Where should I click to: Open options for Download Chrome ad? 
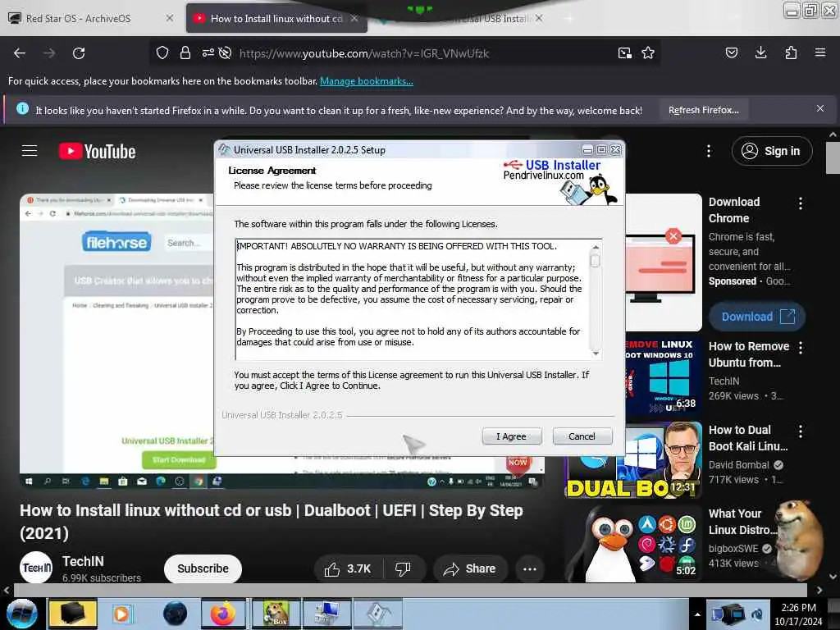801,203
